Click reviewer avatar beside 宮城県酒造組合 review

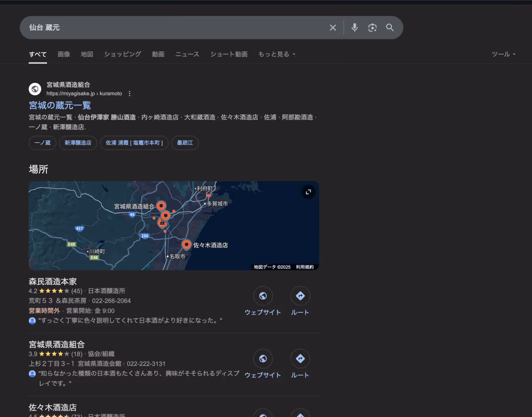tap(32, 374)
